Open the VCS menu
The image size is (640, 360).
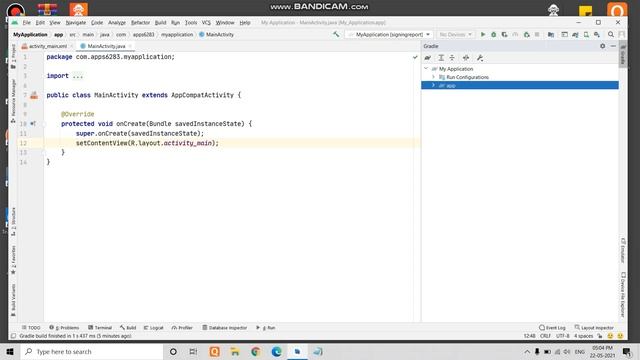coord(206,23)
